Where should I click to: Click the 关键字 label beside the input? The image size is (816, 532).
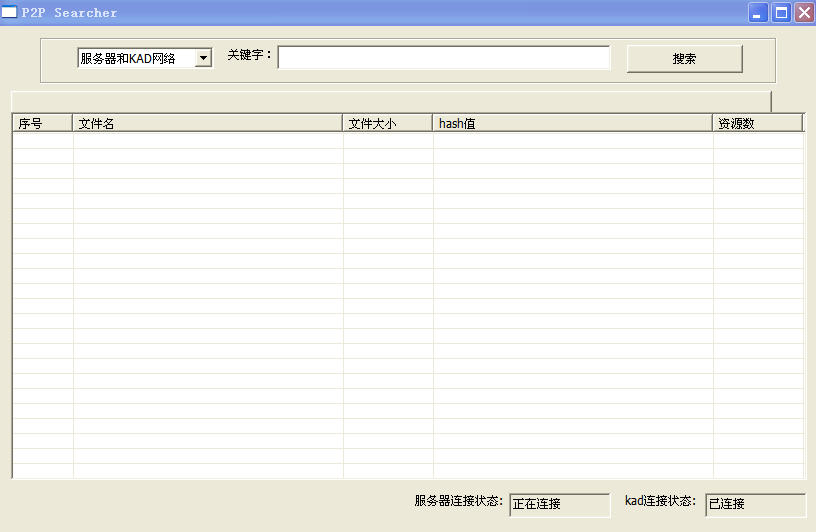tap(249, 56)
